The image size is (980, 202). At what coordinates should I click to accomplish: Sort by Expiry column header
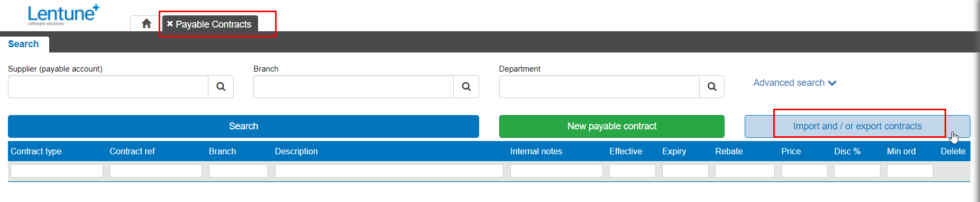(674, 151)
